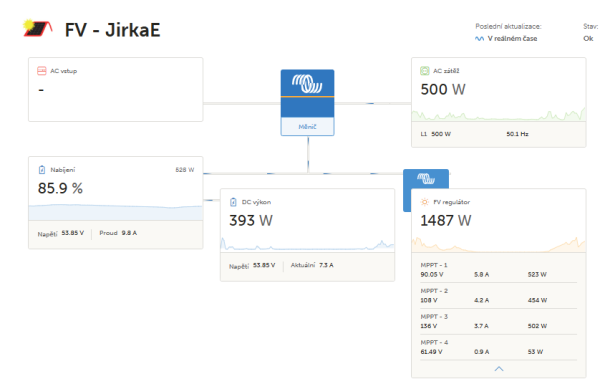Open the V reálném čase status text
Viewport: 600px width, 384px height.
pyautogui.click(x=512, y=39)
